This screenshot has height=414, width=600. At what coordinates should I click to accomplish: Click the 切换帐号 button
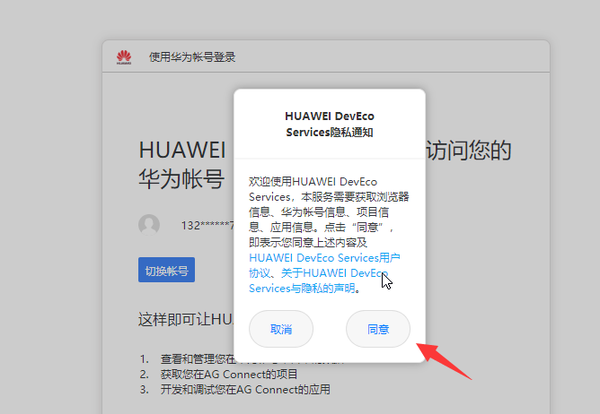166,270
